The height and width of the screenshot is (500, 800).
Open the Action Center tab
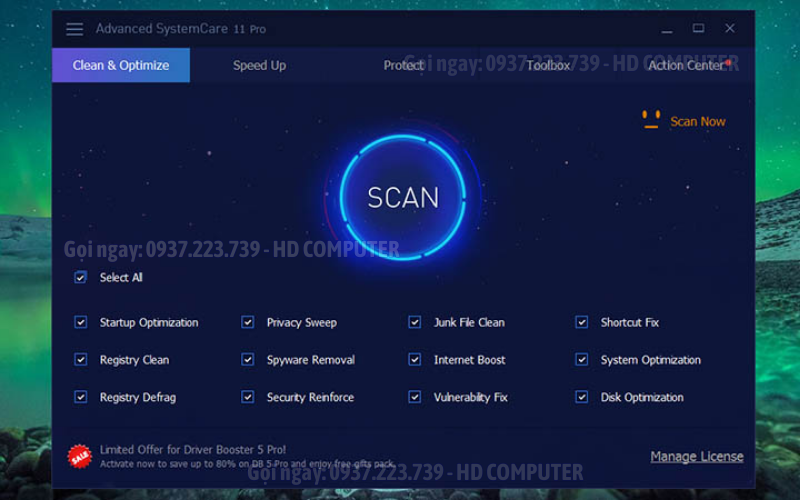pyautogui.click(x=688, y=66)
